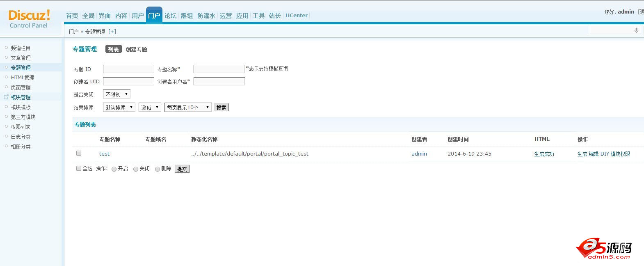Open 论坛 in top navigation
Screen dimensions: 644x266
pyautogui.click(x=170, y=16)
